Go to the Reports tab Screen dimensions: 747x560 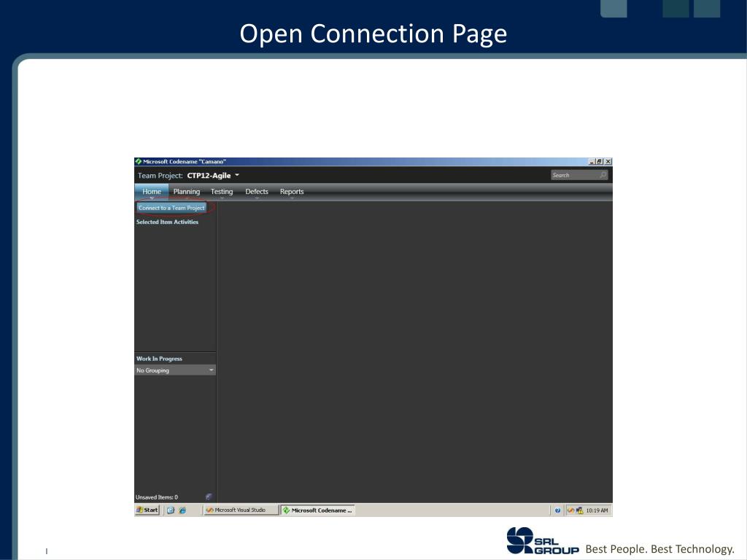click(x=292, y=192)
